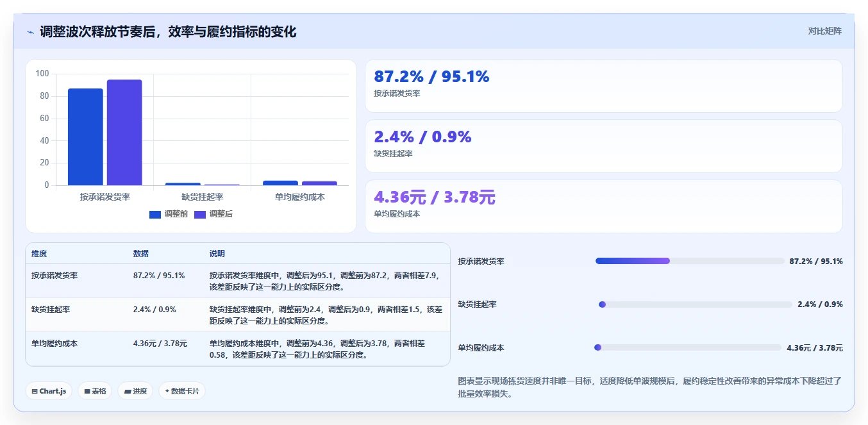The image size is (868, 425).
Task: Click the Chart.js tag chip
Action: point(49,391)
